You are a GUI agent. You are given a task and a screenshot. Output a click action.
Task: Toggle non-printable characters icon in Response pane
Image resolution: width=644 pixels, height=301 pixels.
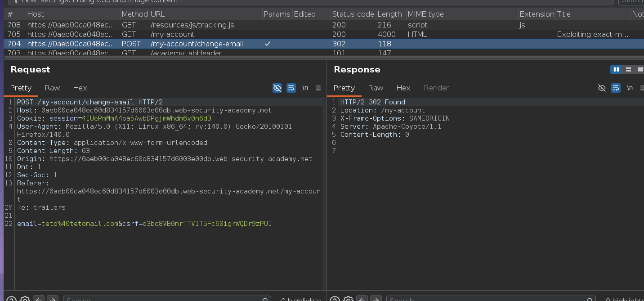click(x=602, y=88)
